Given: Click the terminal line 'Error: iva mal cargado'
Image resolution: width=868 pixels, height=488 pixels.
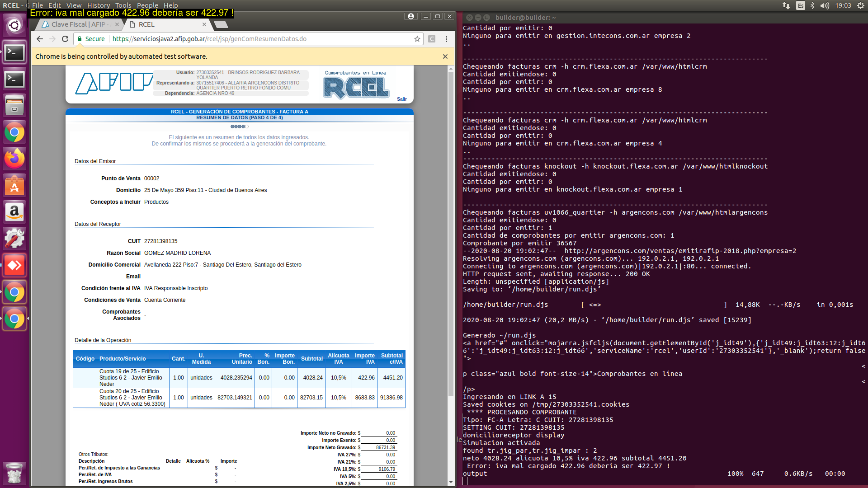Looking at the screenshot, I should [568, 466].
